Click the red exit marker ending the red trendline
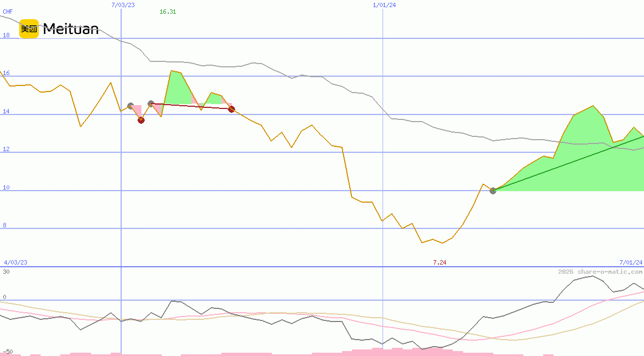 point(231,110)
